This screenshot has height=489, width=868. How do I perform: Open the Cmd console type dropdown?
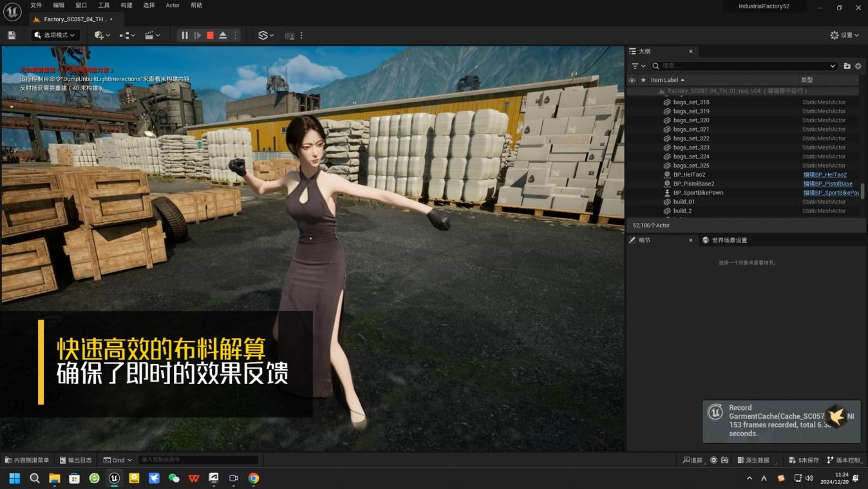117,460
